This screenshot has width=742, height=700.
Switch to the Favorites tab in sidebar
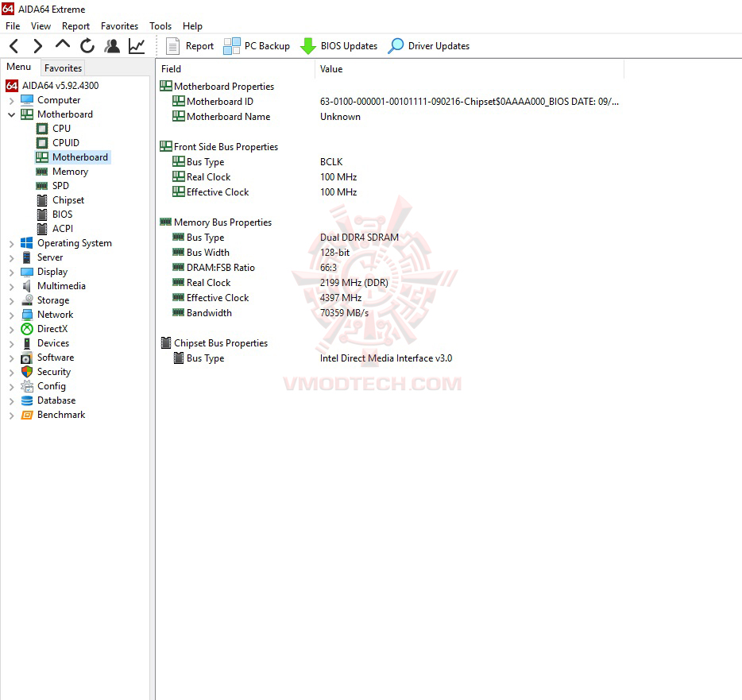tap(63, 68)
